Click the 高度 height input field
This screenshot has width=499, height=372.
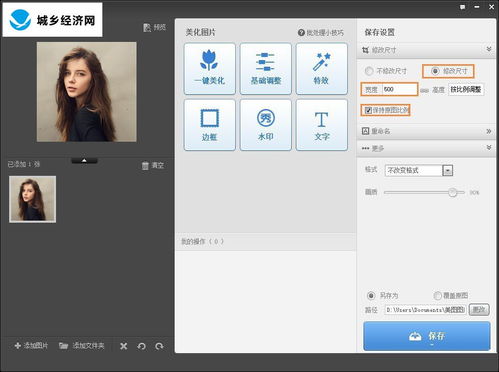466,89
